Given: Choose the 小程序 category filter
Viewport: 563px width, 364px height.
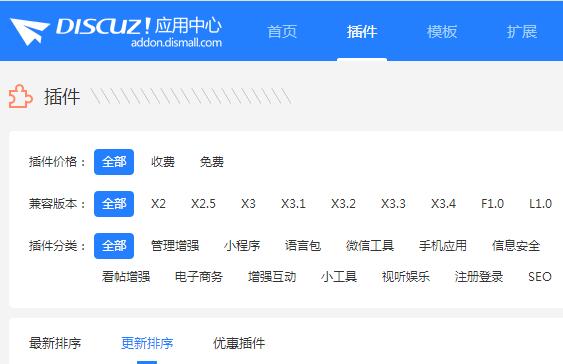Looking at the screenshot, I should coord(242,246).
